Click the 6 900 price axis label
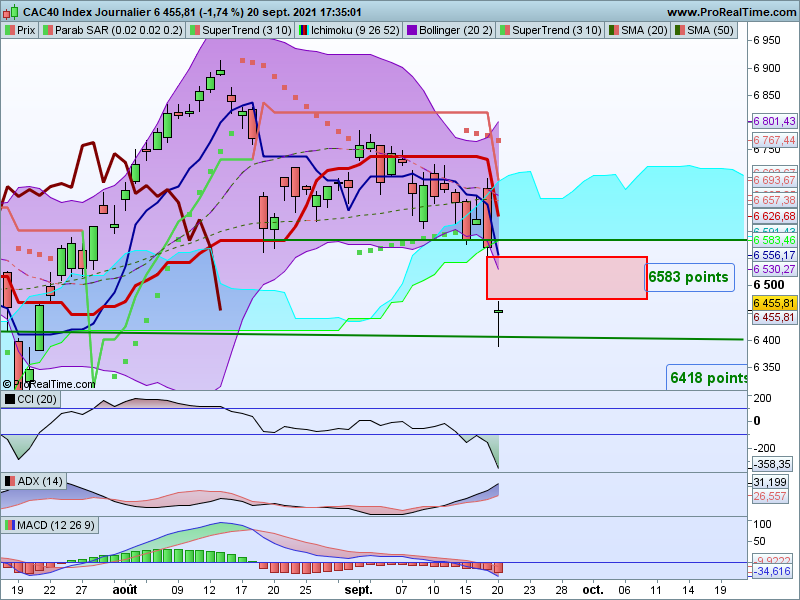This screenshot has height=600, width=800. [767, 68]
